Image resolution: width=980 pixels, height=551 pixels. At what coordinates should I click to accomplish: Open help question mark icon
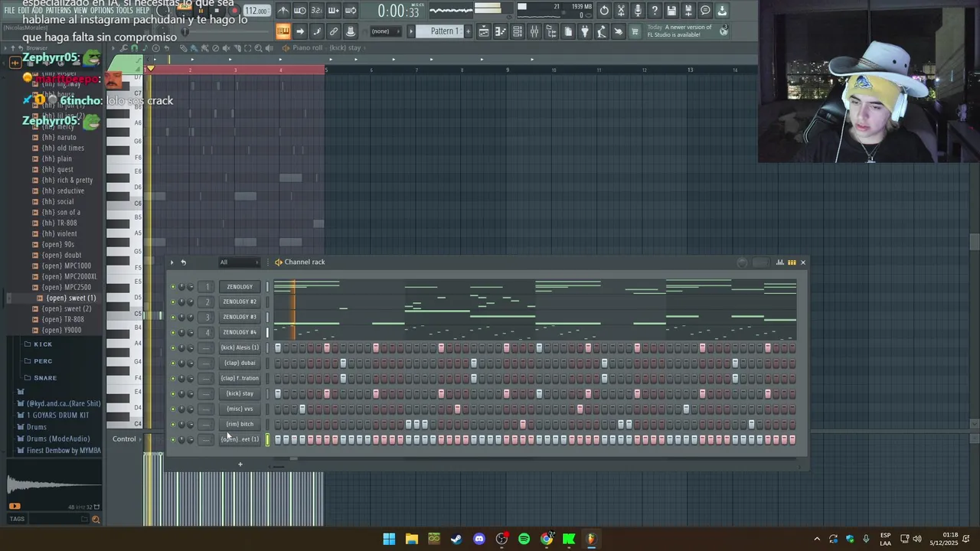[x=655, y=11]
